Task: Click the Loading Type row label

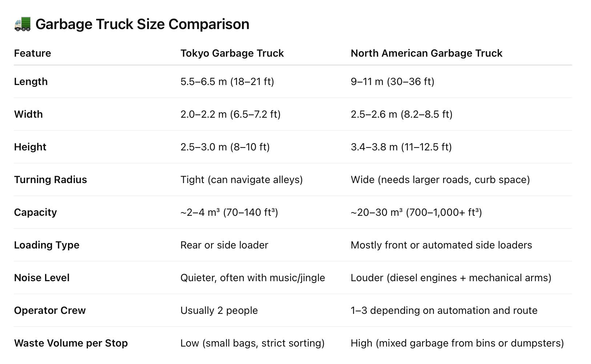Action: point(47,245)
